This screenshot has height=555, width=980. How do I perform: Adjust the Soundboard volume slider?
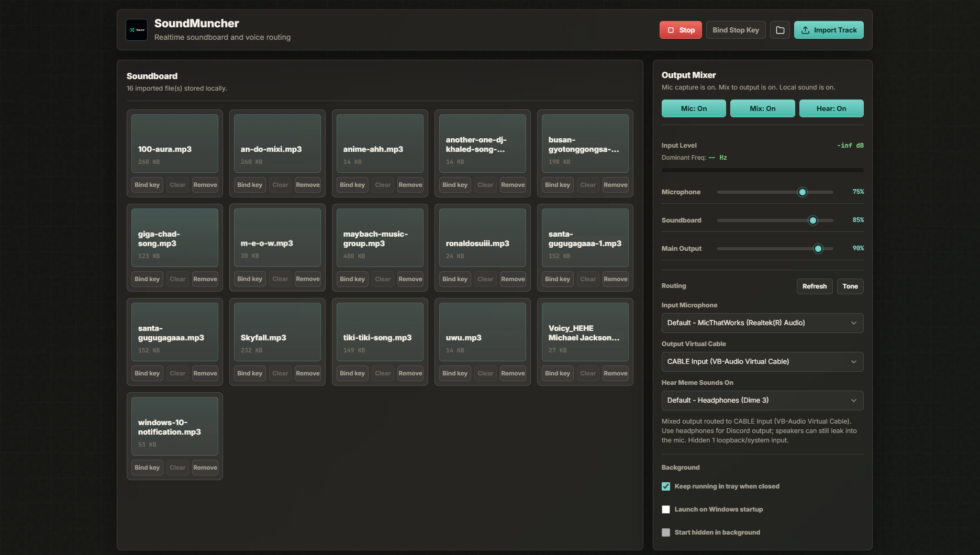tap(775, 220)
